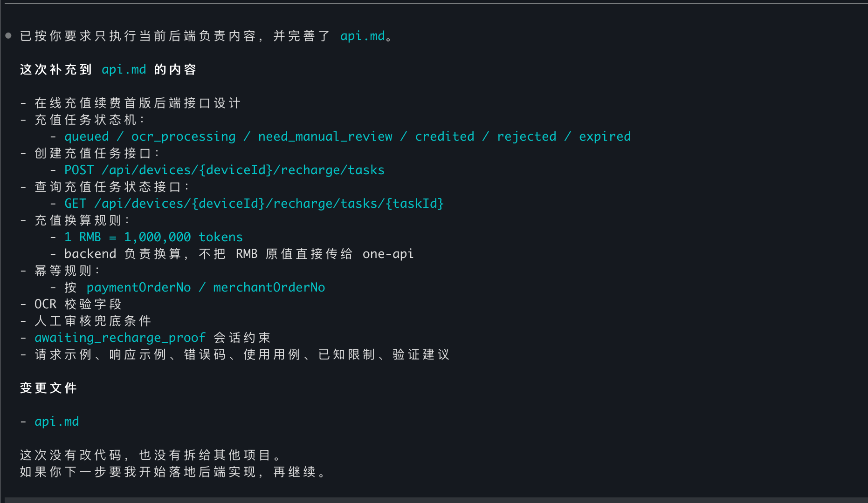Click the line '查询充值任务状态接口:'

(x=112, y=187)
